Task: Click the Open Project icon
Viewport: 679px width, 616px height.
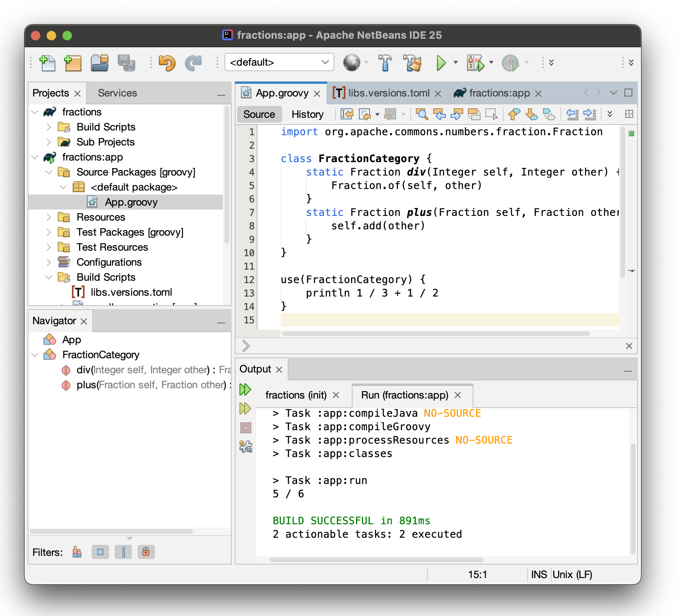Action: tap(100, 63)
